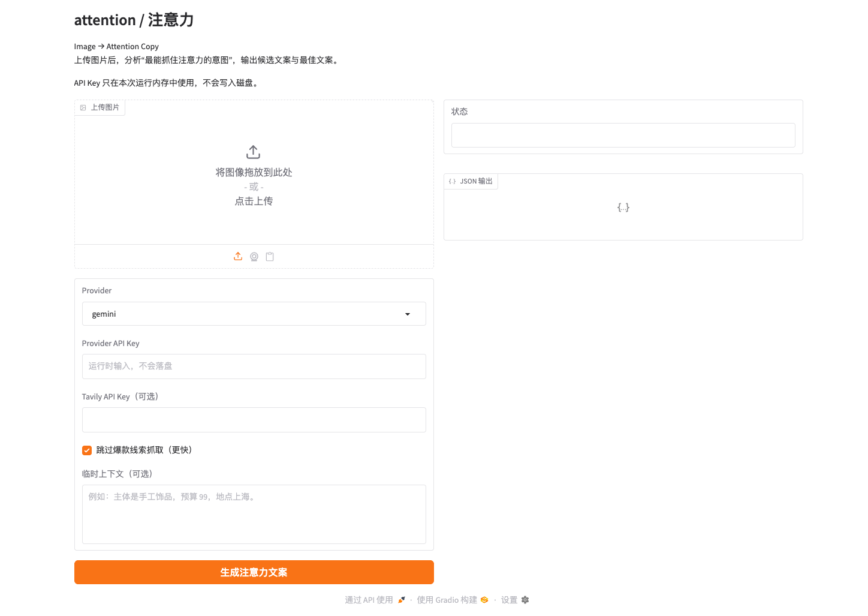Select the orange upload source icon
The height and width of the screenshot is (616, 868).
click(238, 256)
